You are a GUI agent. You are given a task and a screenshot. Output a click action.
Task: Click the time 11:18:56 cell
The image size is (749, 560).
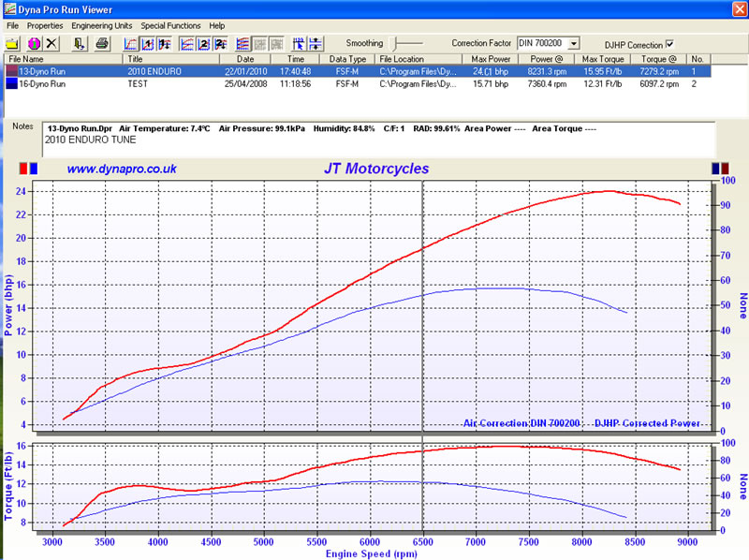tap(295, 83)
